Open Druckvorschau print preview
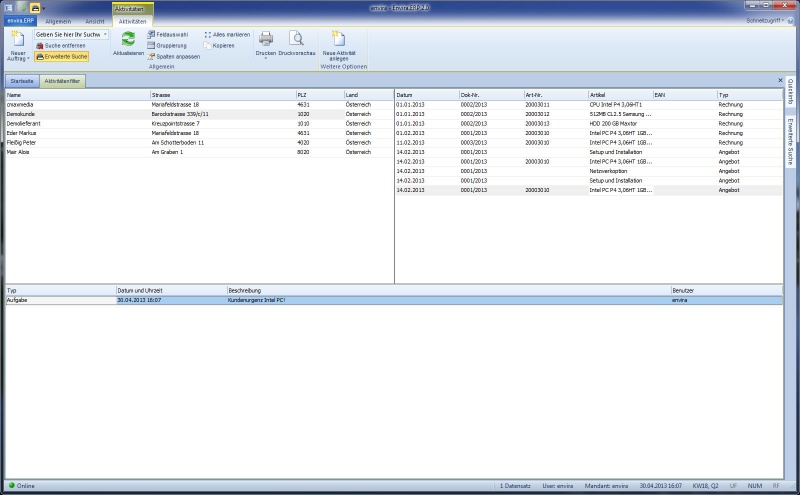800x495 pixels. (x=296, y=40)
